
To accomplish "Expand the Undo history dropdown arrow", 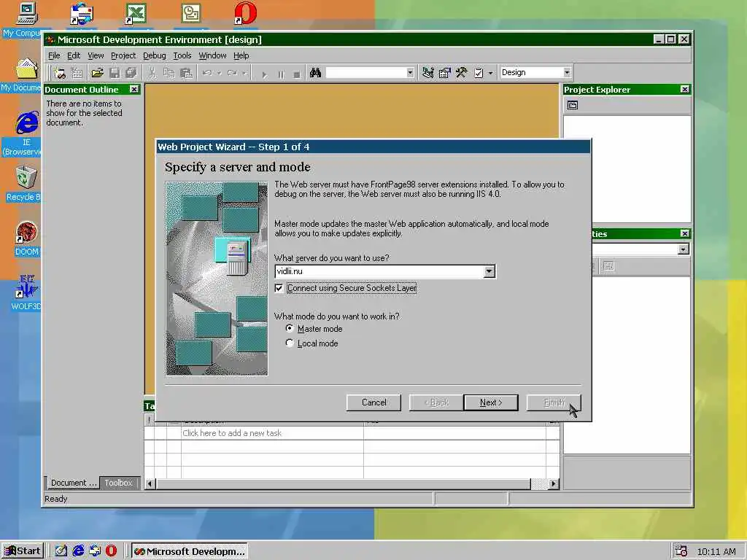I will tap(220, 74).
